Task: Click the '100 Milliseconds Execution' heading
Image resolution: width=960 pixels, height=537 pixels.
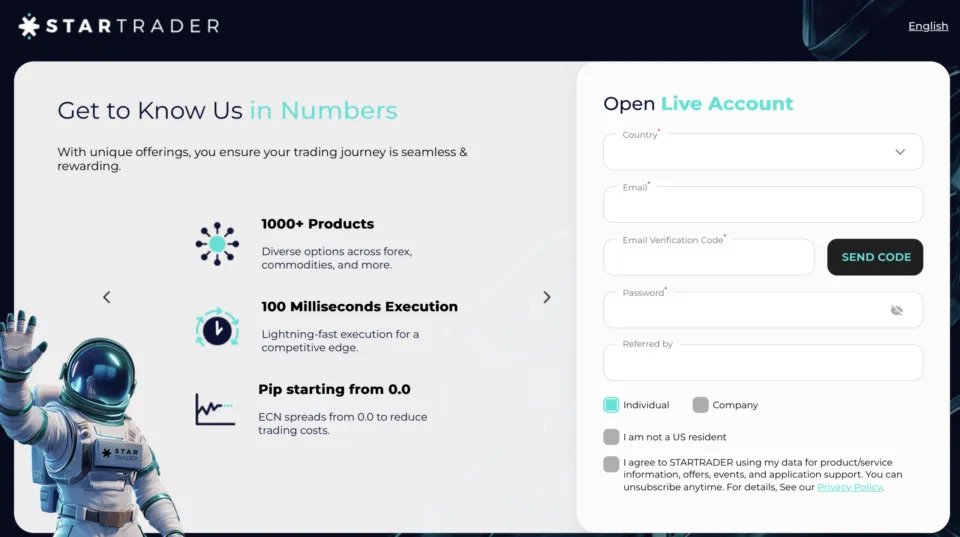Action: (x=359, y=306)
